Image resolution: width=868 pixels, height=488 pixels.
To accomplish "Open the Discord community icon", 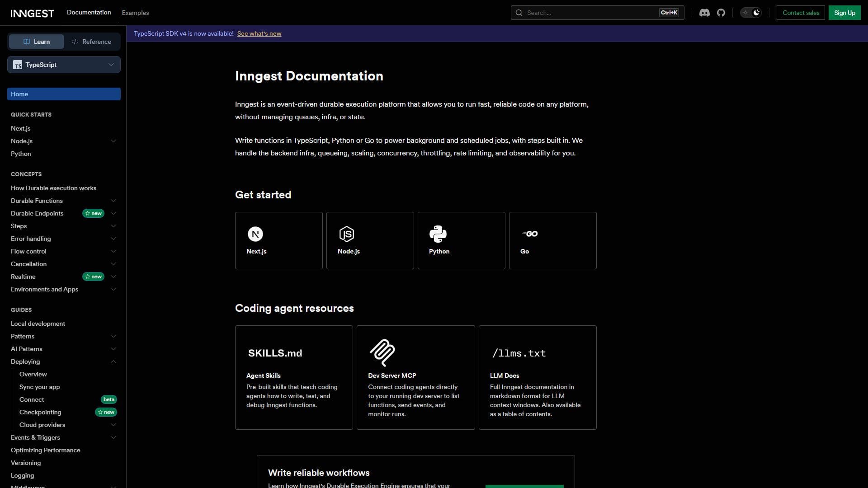I will [x=704, y=13].
